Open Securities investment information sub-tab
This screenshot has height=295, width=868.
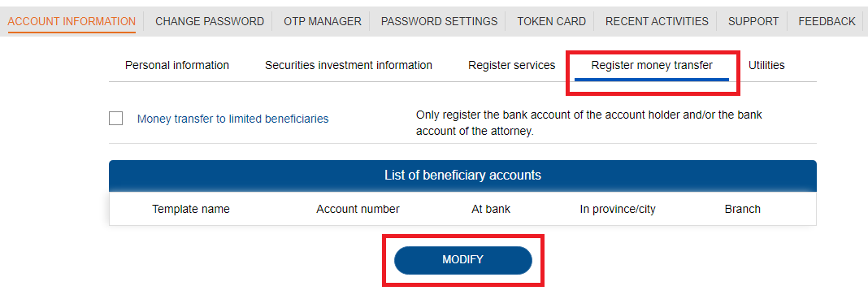[x=349, y=65]
